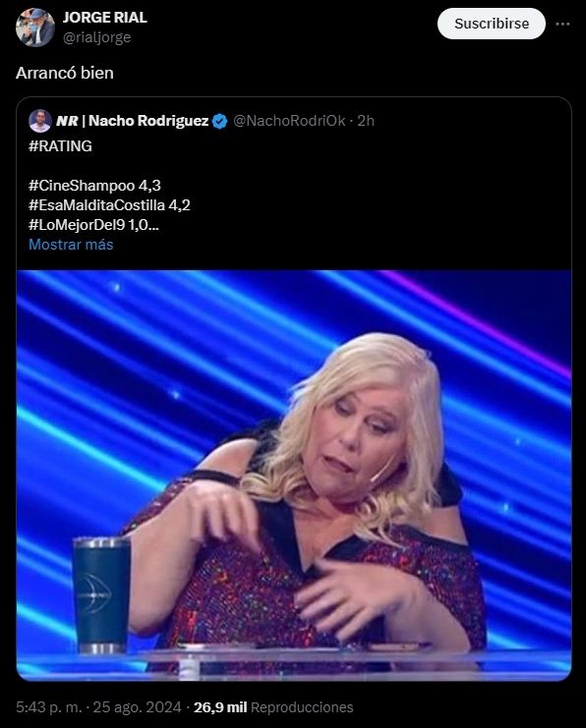The image size is (586, 728).
Task: Open the three-dot more options menu
Action: [562, 24]
